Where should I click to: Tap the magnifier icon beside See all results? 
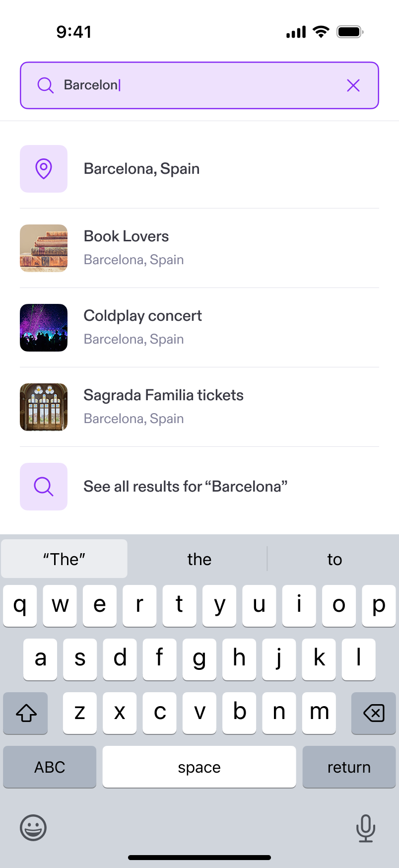[44, 487]
